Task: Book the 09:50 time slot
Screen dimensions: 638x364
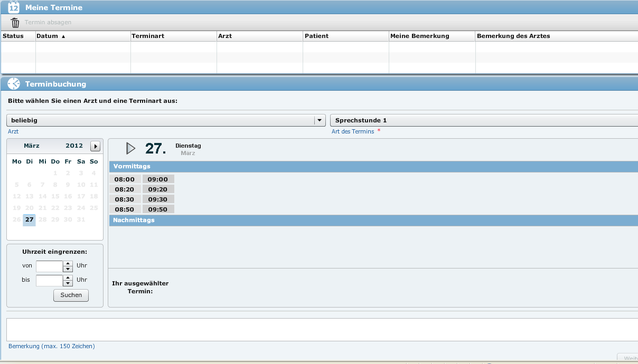Action: point(158,209)
